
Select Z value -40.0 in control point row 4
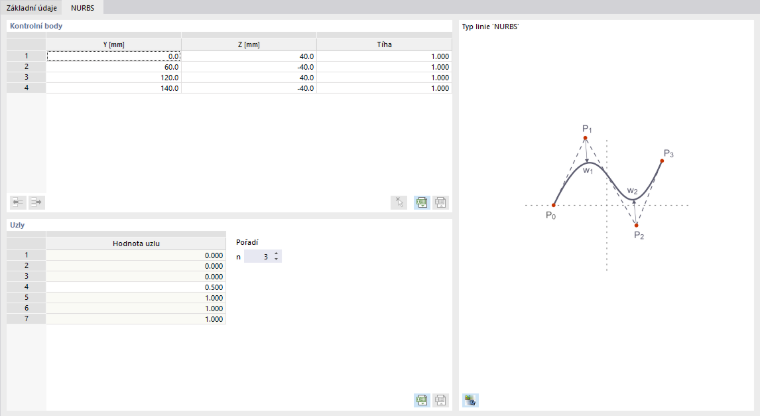coord(249,88)
